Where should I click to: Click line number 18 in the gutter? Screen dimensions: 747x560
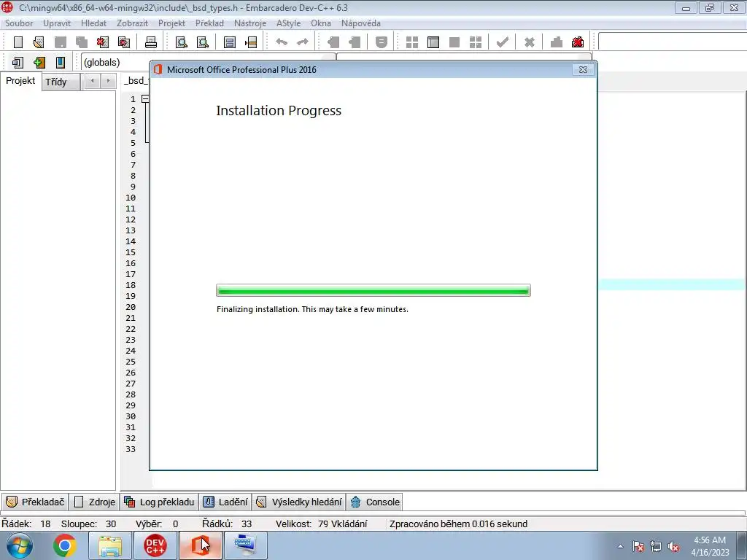coord(131,285)
